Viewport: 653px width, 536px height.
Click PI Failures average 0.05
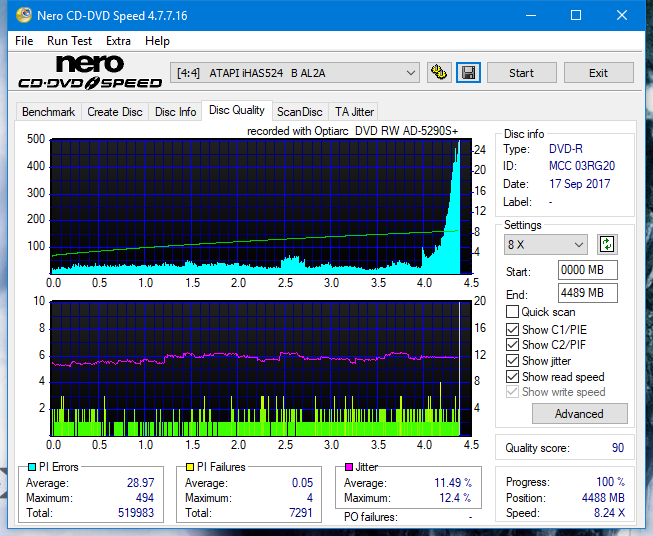click(x=302, y=483)
